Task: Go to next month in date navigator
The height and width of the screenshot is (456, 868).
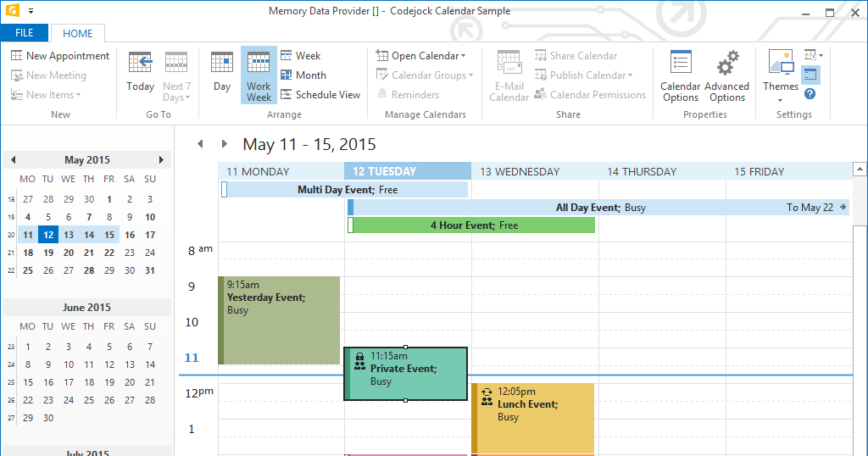Action: [161, 159]
